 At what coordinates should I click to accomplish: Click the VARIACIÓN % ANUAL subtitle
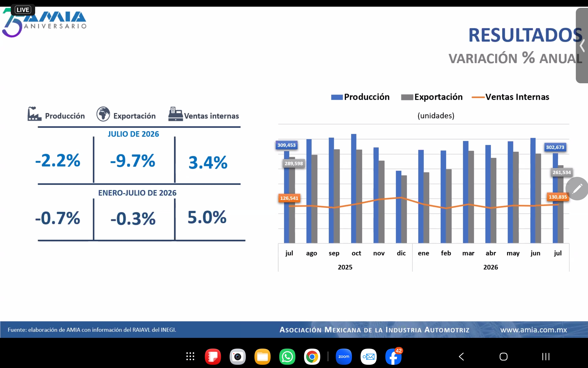pyautogui.click(x=515, y=58)
